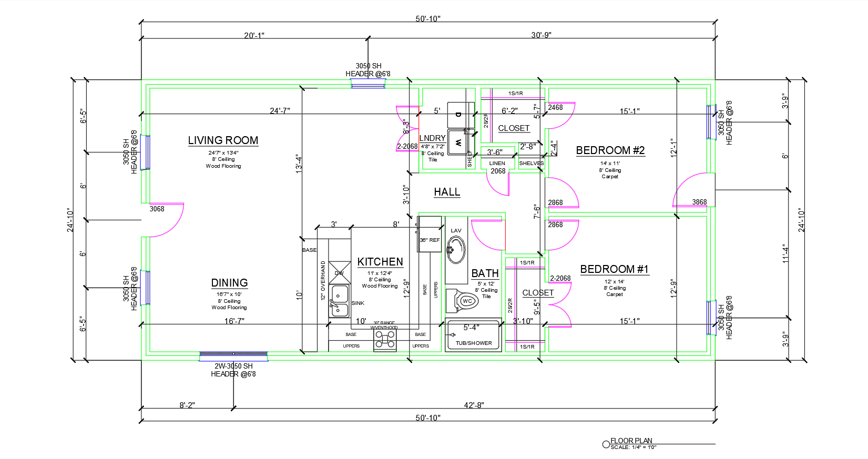Viewport: 868px width, 459px height.
Task: Select the DW dishwasher box
Action: coord(340,272)
